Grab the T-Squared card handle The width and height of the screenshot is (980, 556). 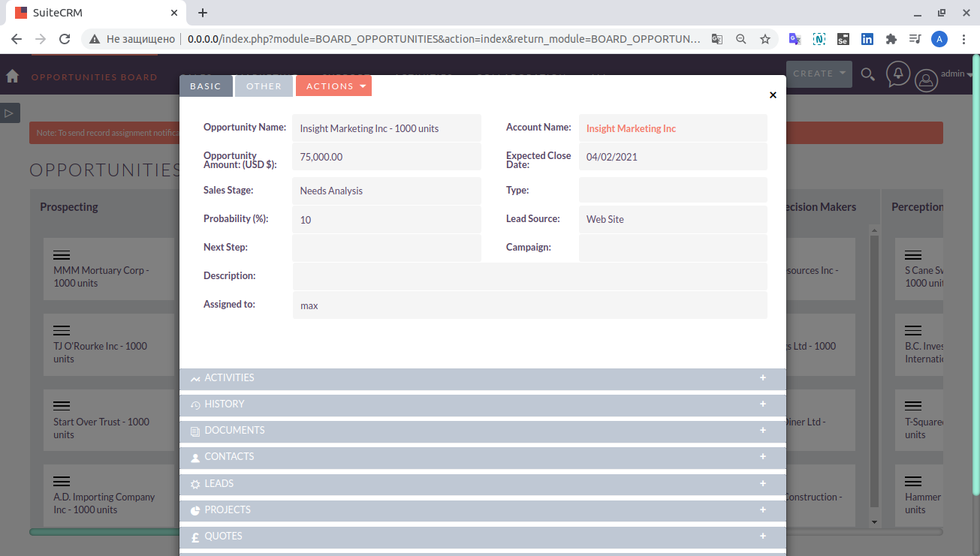click(913, 406)
